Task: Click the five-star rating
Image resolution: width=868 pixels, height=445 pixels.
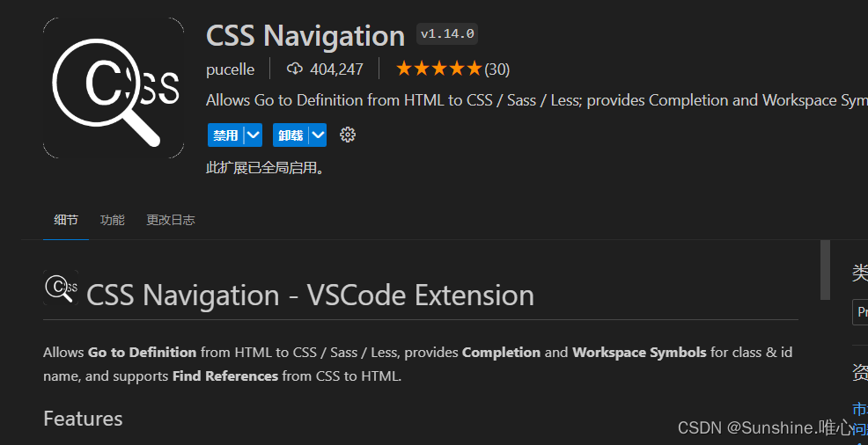Action: [x=439, y=69]
